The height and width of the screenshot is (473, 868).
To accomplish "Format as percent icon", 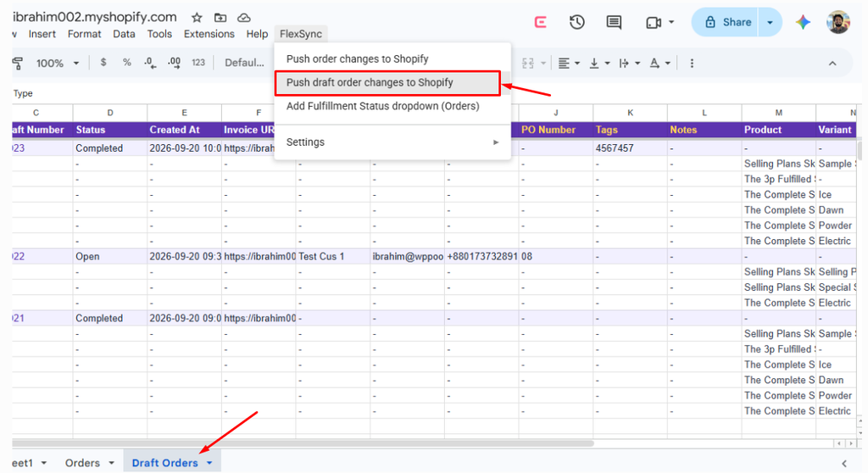I will click(127, 63).
